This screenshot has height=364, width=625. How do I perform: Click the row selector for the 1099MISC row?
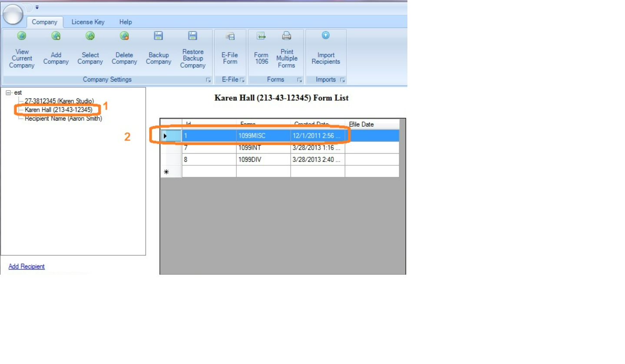coord(171,136)
